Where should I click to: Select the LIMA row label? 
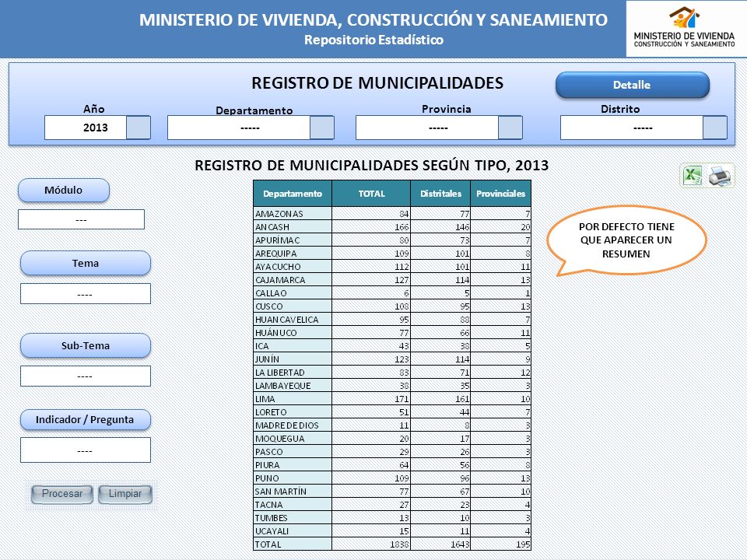tap(265, 399)
